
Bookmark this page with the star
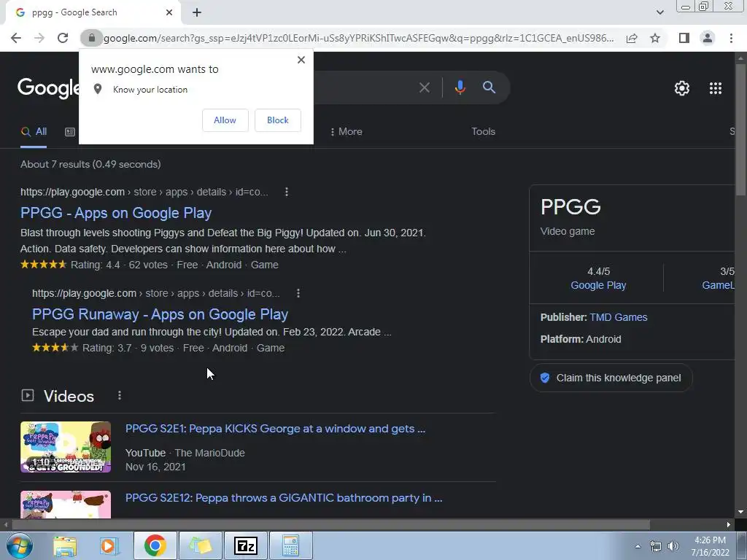point(655,38)
